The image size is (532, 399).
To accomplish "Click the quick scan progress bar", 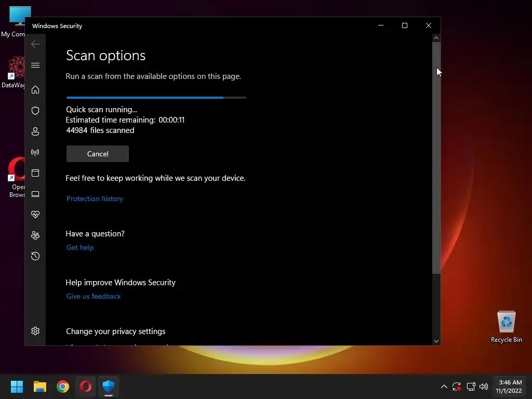I will (156, 98).
